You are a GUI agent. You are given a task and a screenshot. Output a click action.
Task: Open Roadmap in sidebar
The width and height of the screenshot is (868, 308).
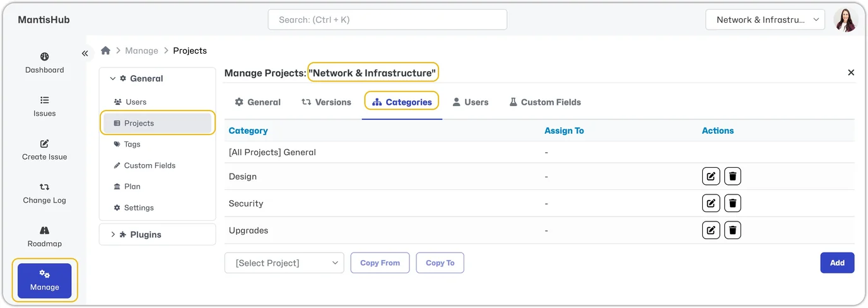(44, 237)
